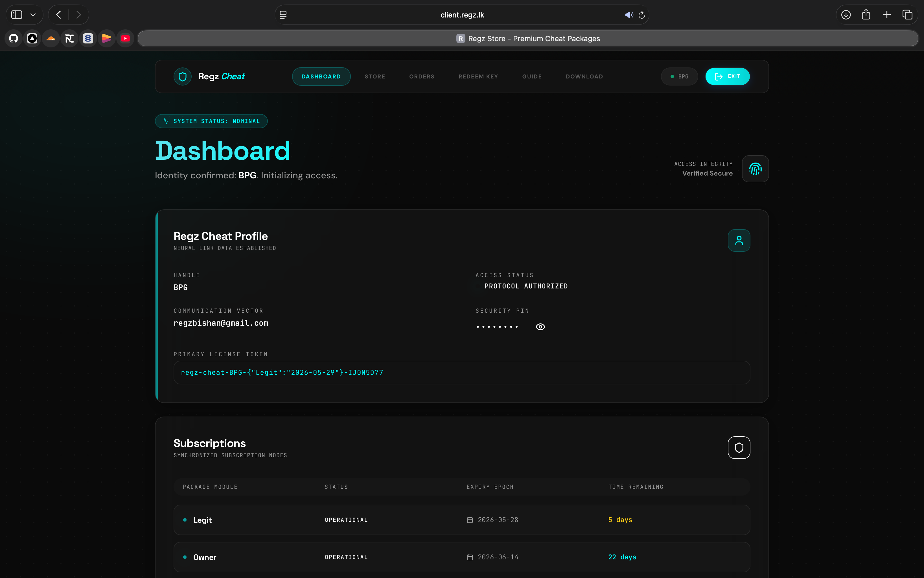Open a new tab
Screen dimensions: 924x578
click(x=887, y=15)
